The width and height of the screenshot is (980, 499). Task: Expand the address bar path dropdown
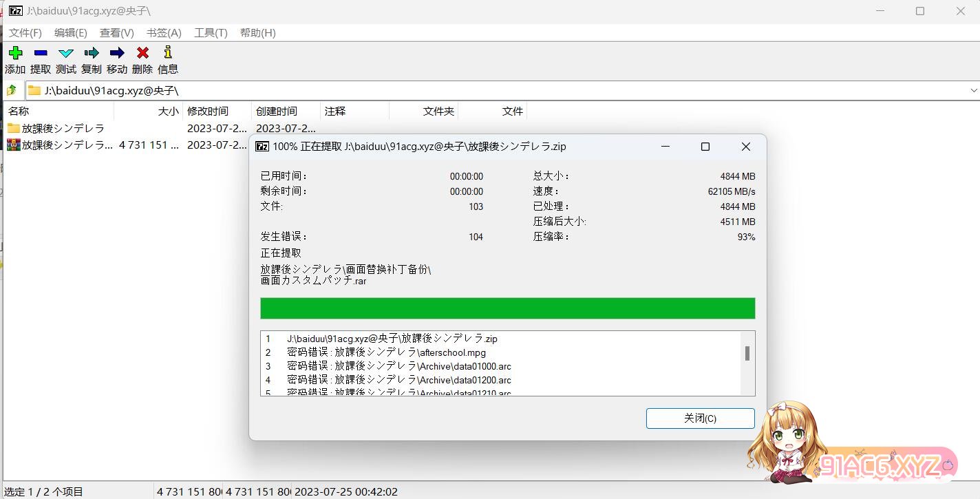coord(973,90)
